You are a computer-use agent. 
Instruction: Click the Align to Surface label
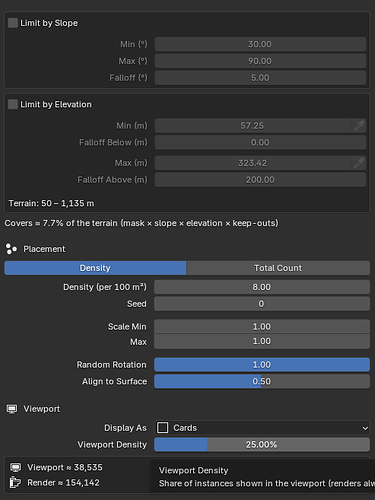tap(115, 381)
